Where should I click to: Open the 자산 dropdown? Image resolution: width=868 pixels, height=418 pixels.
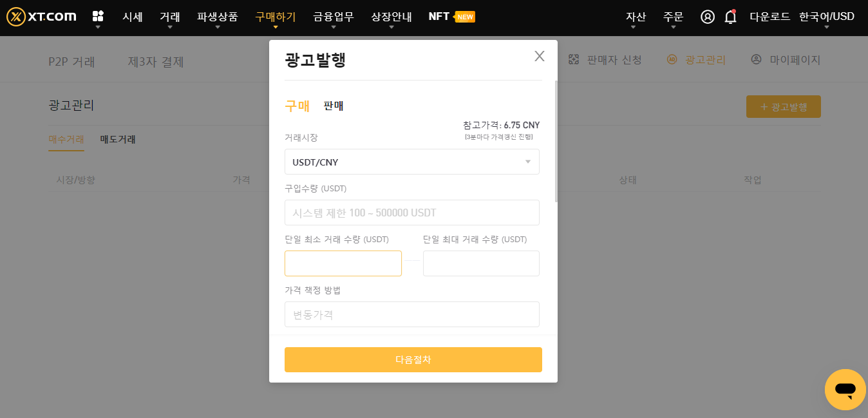636,17
